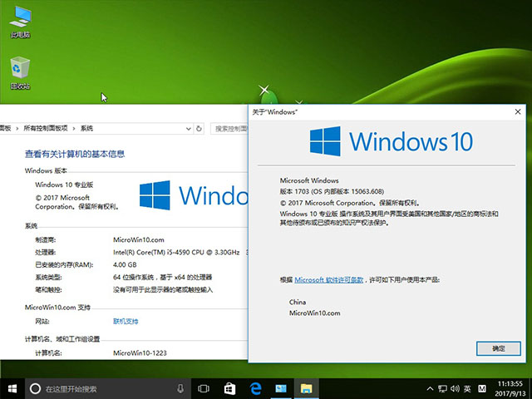Click the date 2017/9/13 in the taskbar
Viewport: 532px width, 399px height.
click(x=510, y=393)
